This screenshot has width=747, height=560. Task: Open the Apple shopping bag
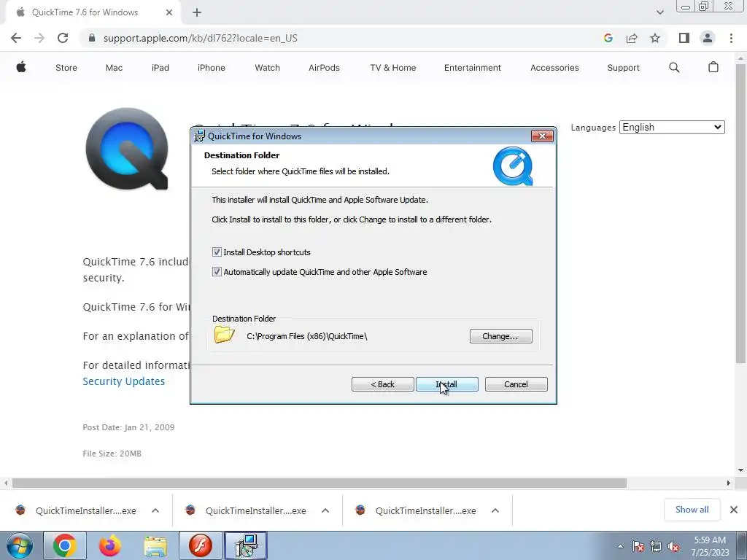click(713, 67)
